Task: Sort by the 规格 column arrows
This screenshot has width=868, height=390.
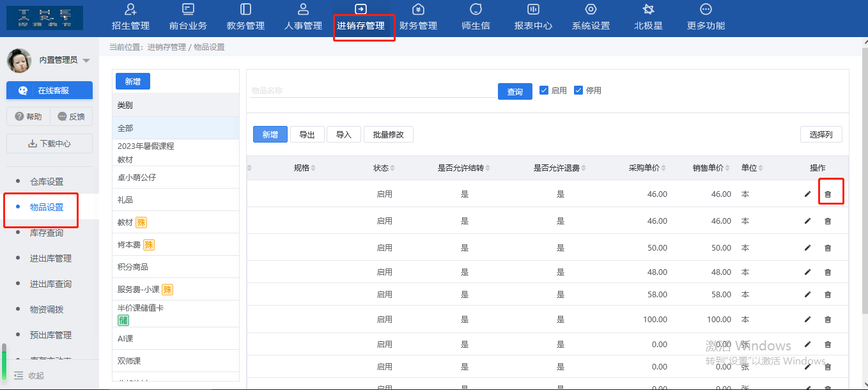Action: pos(313,168)
